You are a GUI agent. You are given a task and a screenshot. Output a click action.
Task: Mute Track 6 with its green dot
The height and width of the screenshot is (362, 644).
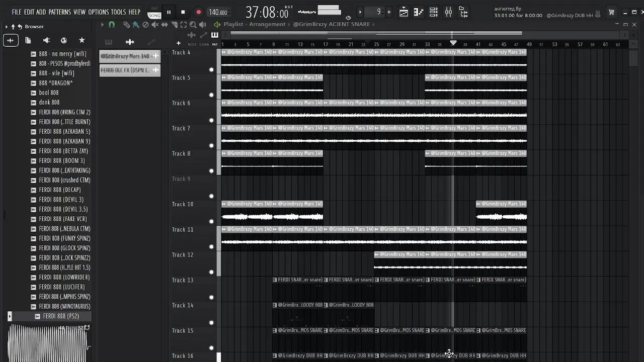pyautogui.click(x=211, y=120)
